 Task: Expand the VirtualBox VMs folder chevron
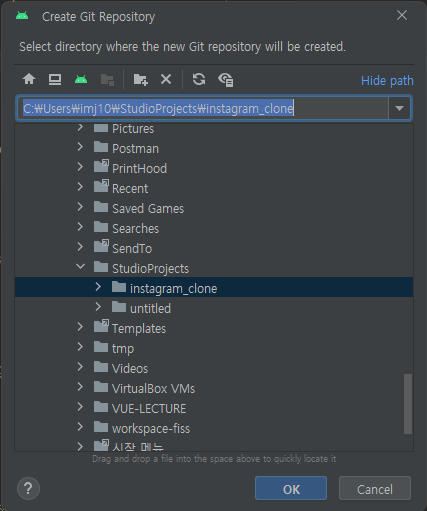point(80,387)
